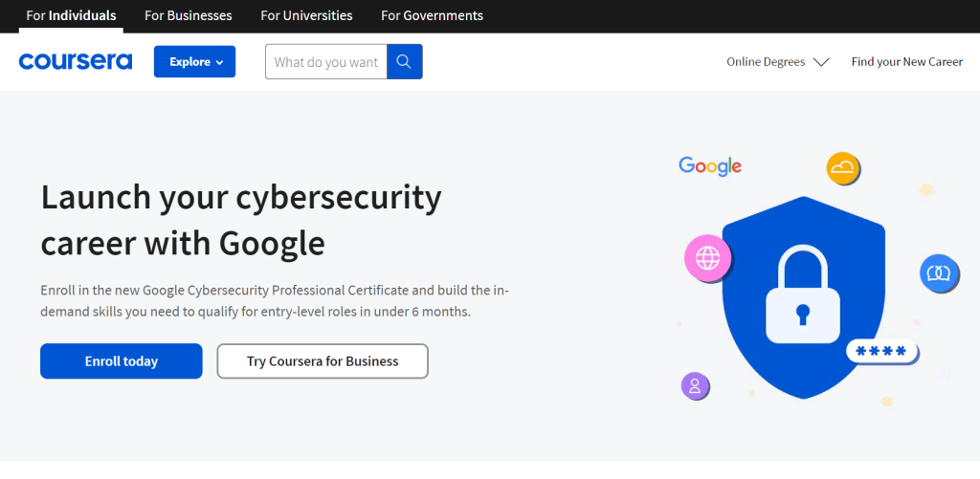Click the pink globe icon
The image size is (980, 479).
pyautogui.click(x=707, y=257)
